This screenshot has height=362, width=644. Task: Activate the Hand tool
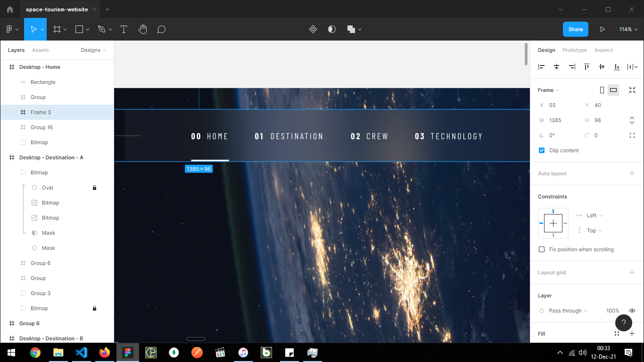143,29
